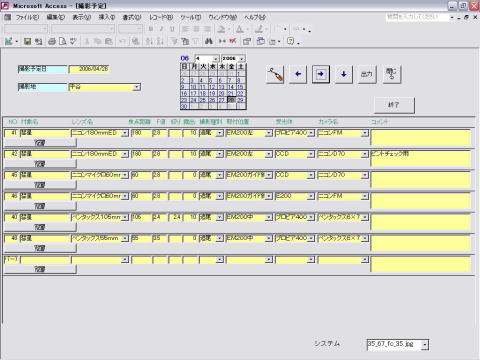Image resolution: width=480 pixels, height=360 pixels.
Task: Open the システム dropdown at bottom right
Action: (x=425, y=345)
